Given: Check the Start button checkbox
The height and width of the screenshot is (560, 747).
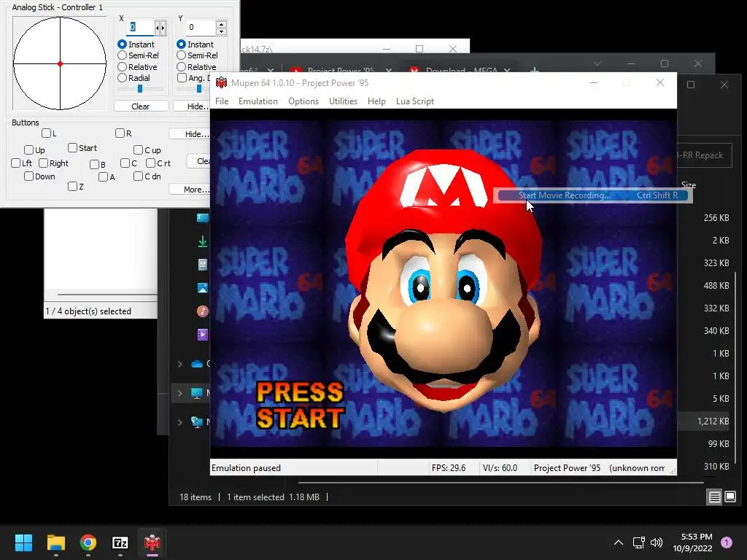Looking at the screenshot, I should pos(72,147).
